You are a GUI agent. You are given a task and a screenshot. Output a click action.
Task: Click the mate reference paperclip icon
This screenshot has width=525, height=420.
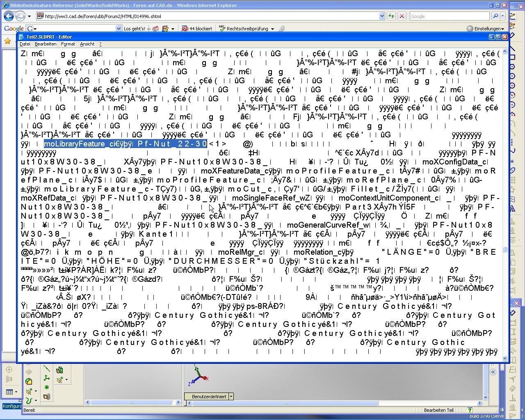47,397
